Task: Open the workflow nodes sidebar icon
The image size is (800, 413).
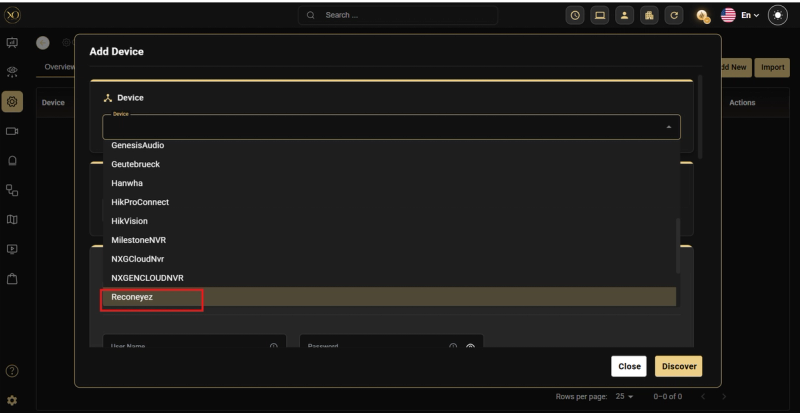Action: coord(12,190)
